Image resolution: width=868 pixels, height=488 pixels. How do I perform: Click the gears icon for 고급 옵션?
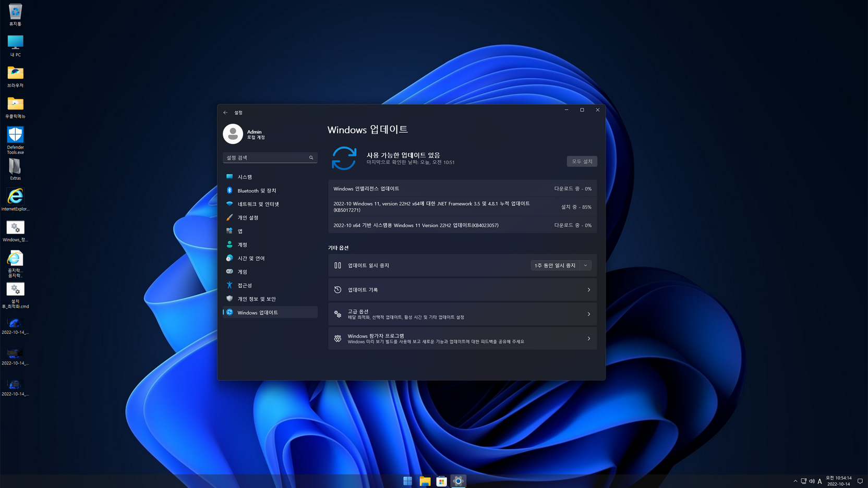[337, 314]
